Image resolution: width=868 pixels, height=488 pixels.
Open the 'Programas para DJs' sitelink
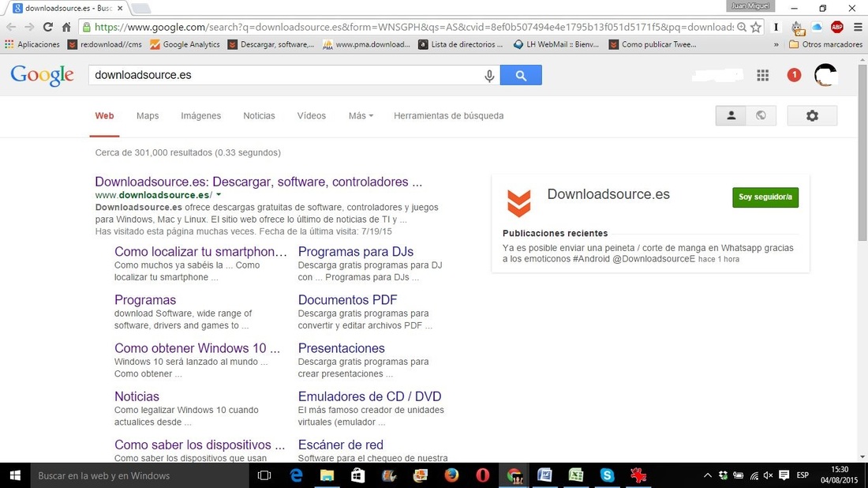(x=355, y=251)
